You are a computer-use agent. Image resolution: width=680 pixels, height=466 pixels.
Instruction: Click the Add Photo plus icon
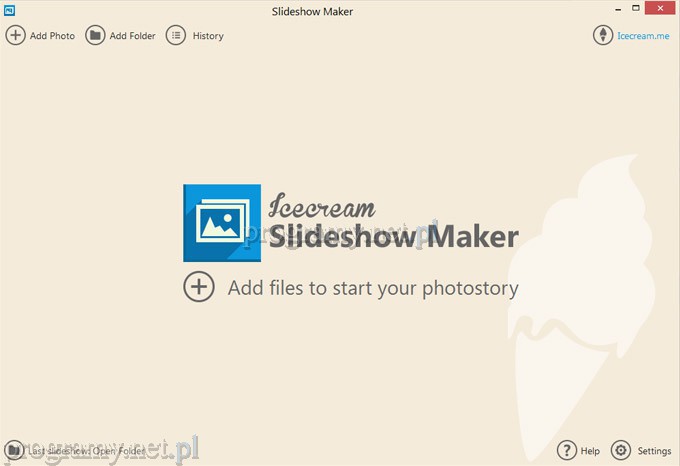click(x=15, y=35)
